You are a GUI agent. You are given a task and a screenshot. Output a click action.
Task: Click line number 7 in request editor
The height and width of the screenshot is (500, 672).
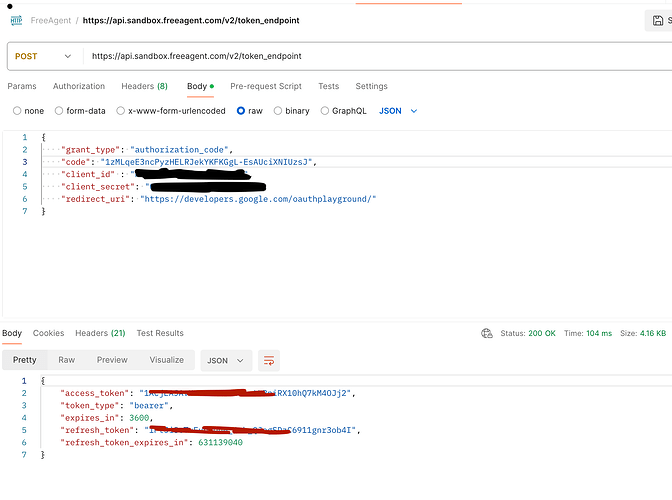25,211
